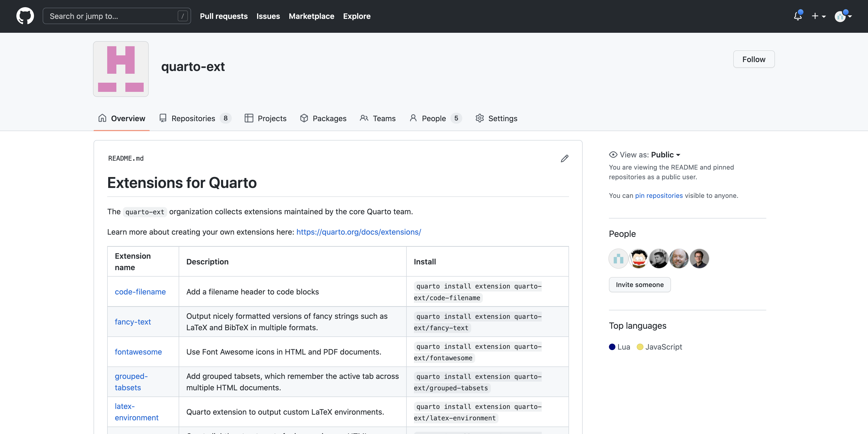Switch to the Repositories tab
The width and height of the screenshot is (868, 434).
[193, 118]
